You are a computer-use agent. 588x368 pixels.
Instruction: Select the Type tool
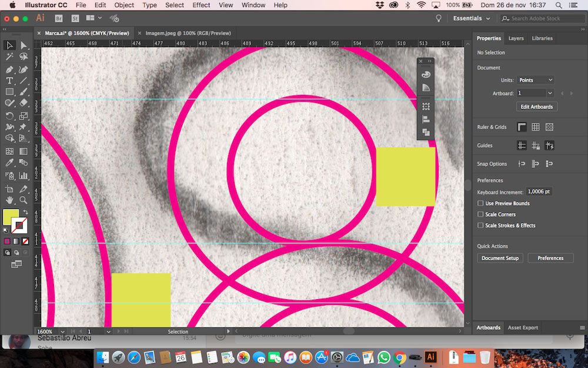pyautogui.click(x=9, y=81)
